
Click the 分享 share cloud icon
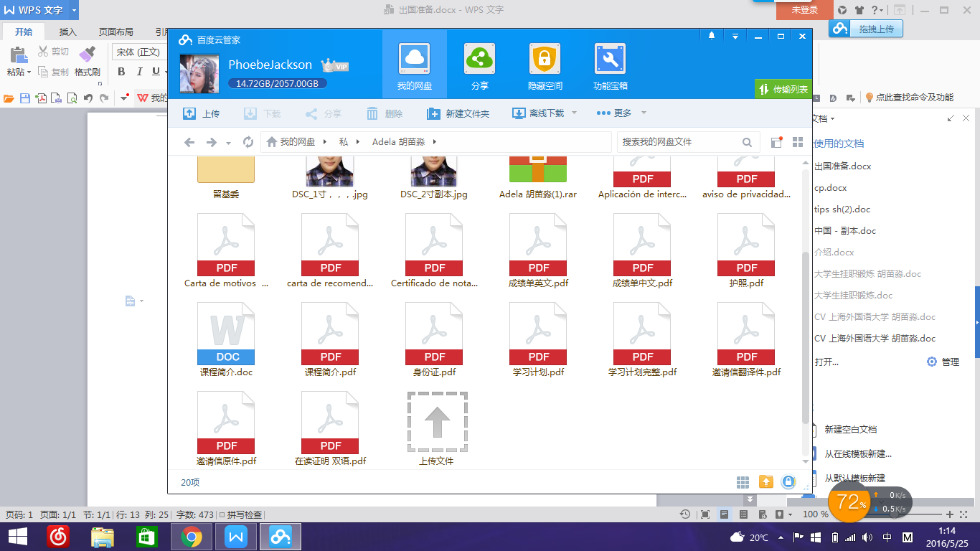point(479,60)
